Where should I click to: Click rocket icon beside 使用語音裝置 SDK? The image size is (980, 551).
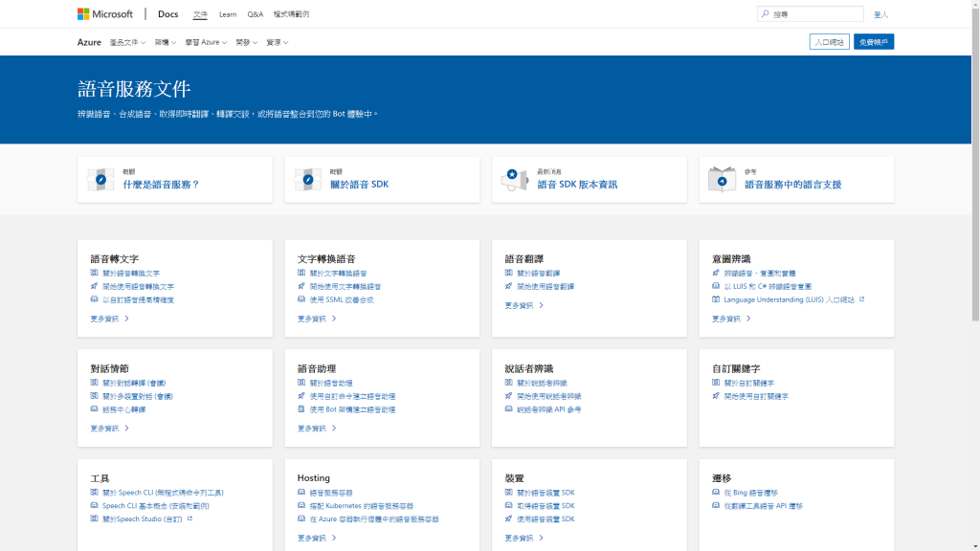509,518
